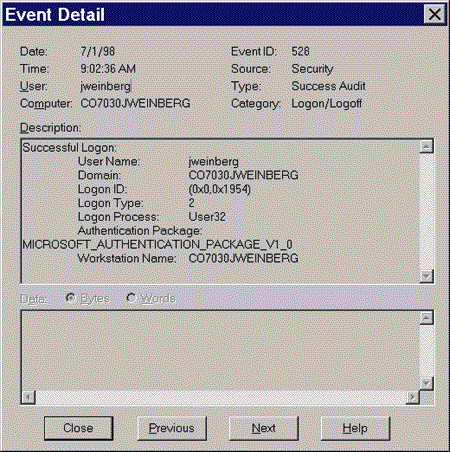
Task: Click the User field showing jweinberg
Action: pos(106,86)
